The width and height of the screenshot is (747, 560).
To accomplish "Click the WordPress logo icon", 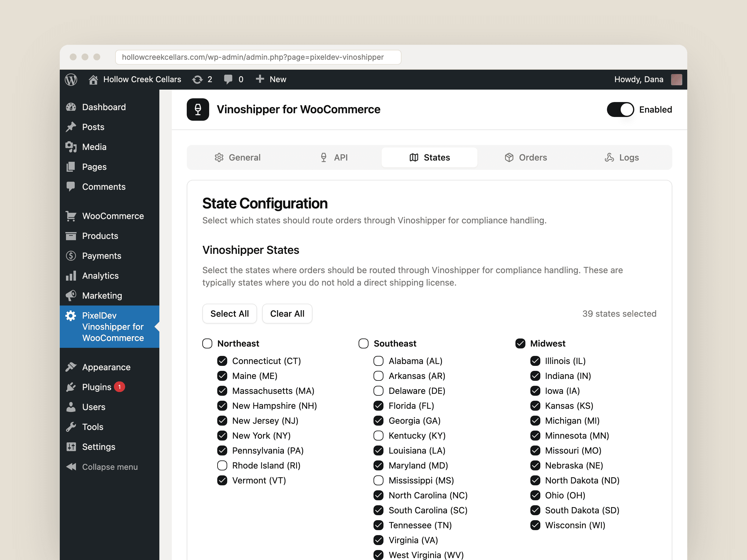I will click(71, 80).
